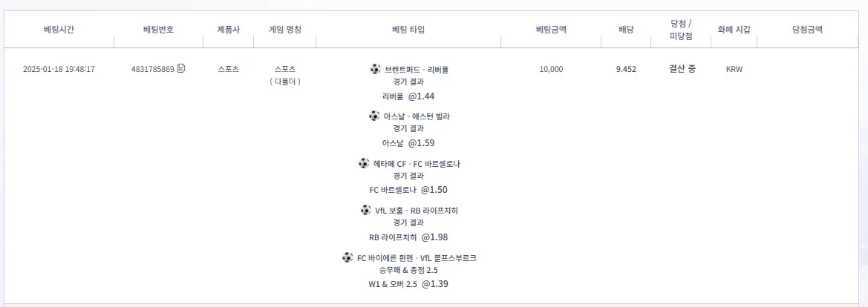Click the 당첨금액 column header
The image size is (868, 307).
[807, 30]
